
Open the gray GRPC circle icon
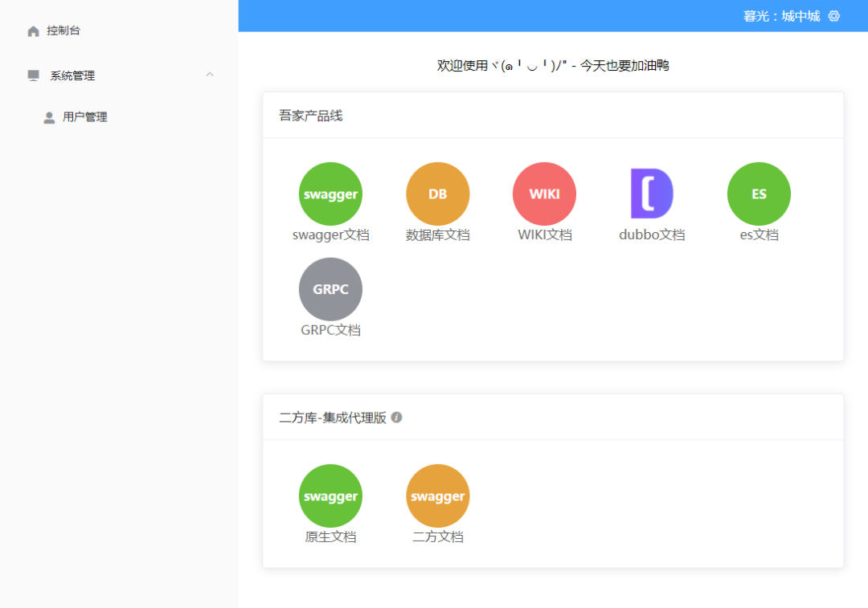330,289
